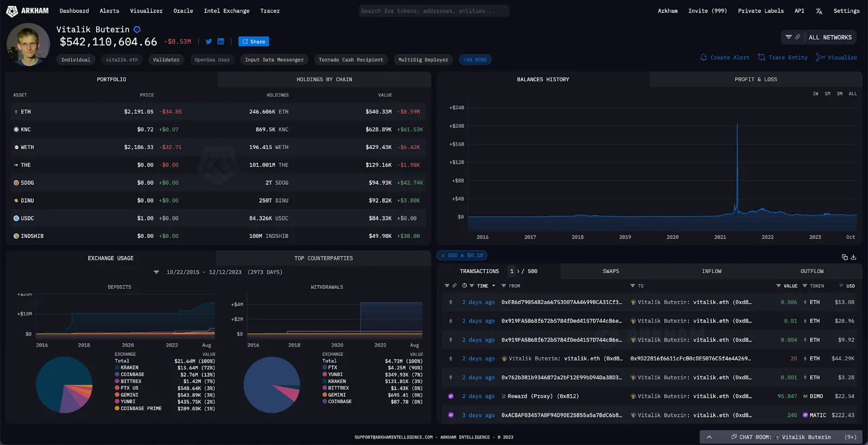This screenshot has width=868, height=445.
Task: Open Vitalik's Twitter profile icon
Action: point(208,42)
